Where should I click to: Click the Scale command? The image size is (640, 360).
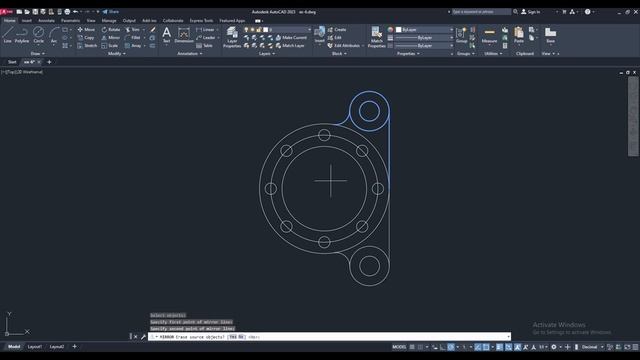tap(109, 46)
